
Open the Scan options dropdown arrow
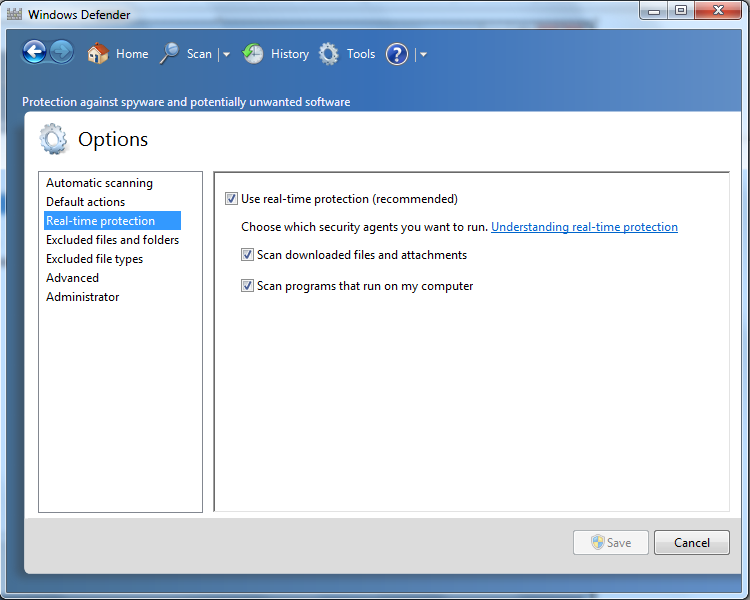pos(226,55)
